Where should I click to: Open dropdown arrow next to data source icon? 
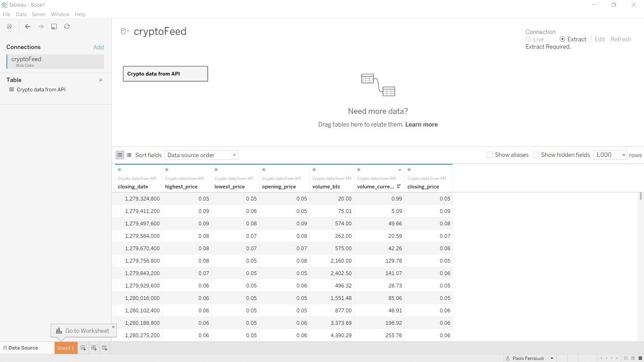tap(128, 31)
